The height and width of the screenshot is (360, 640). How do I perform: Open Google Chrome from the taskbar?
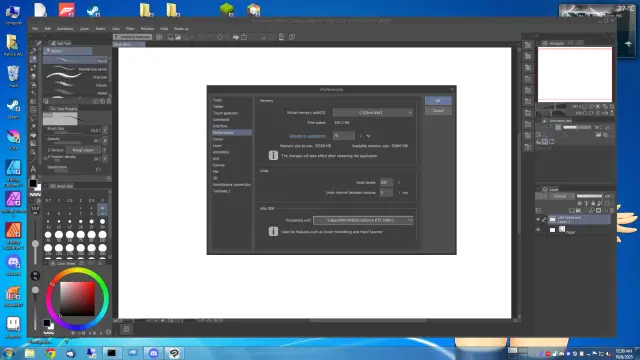[51, 353]
